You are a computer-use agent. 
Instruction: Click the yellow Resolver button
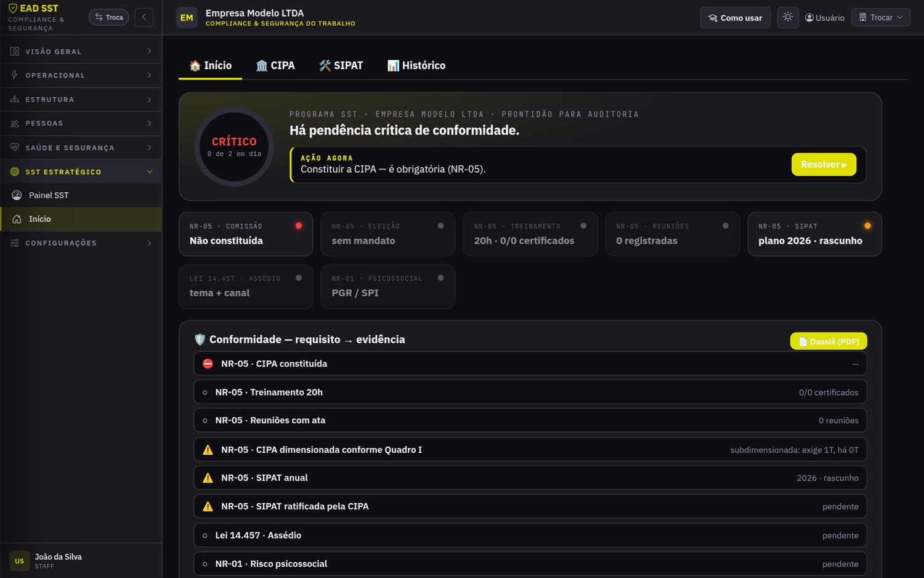pos(824,165)
